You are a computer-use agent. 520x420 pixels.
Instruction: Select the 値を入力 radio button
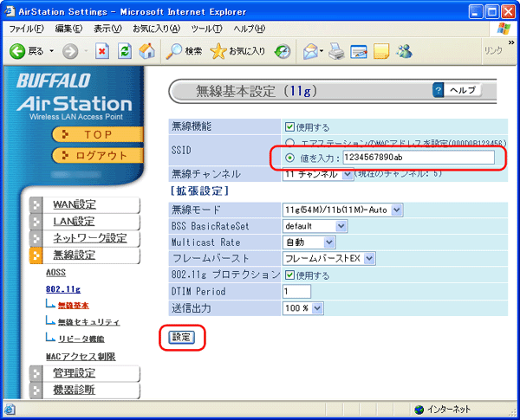[x=289, y=158]
